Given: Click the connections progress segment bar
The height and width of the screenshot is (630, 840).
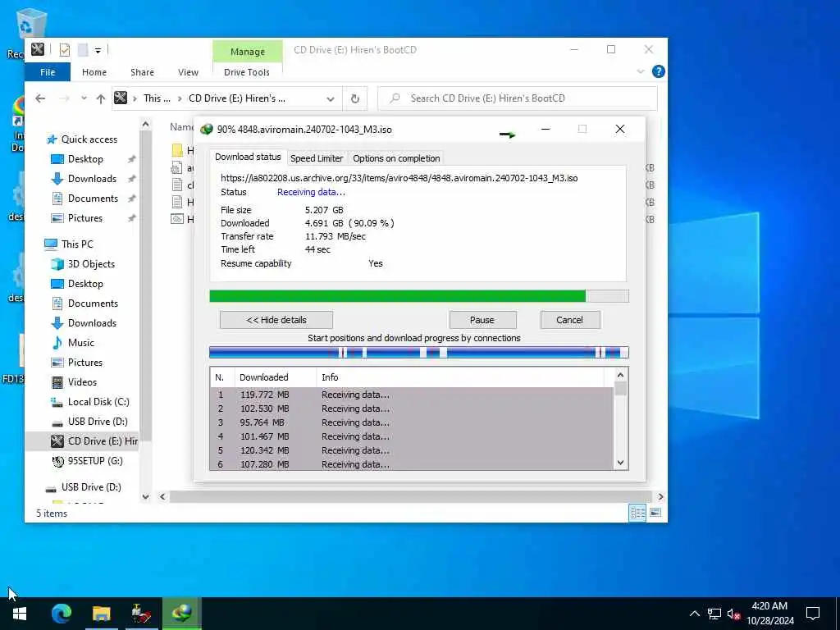Looking at the screenshot, I should coord(419,352).
